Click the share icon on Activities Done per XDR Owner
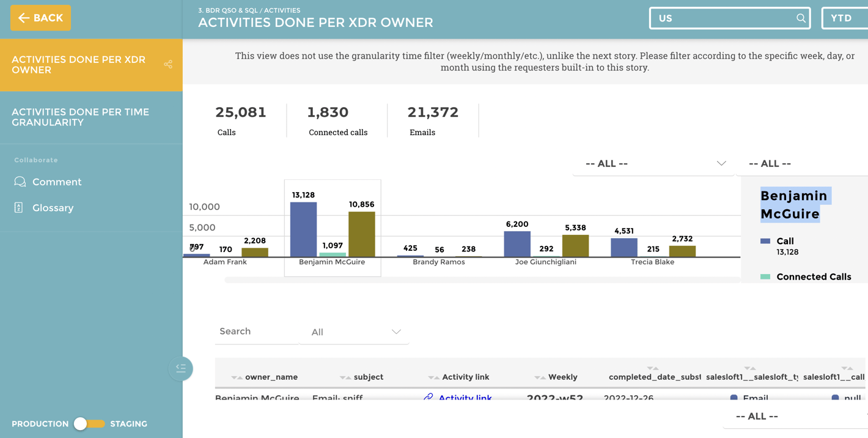 click(167, 64)
